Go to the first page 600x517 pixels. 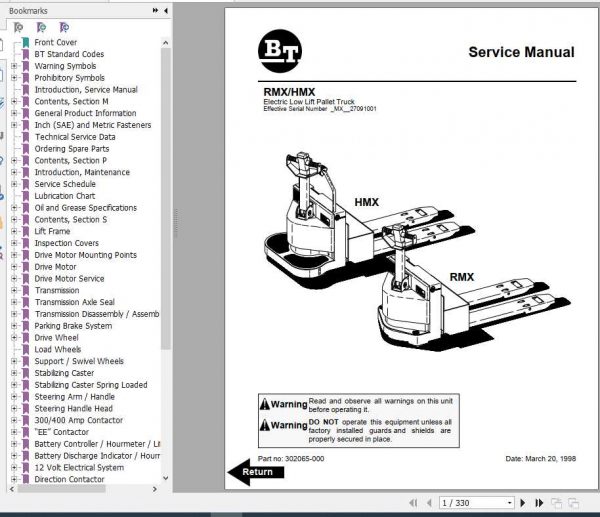coord(413,503)
